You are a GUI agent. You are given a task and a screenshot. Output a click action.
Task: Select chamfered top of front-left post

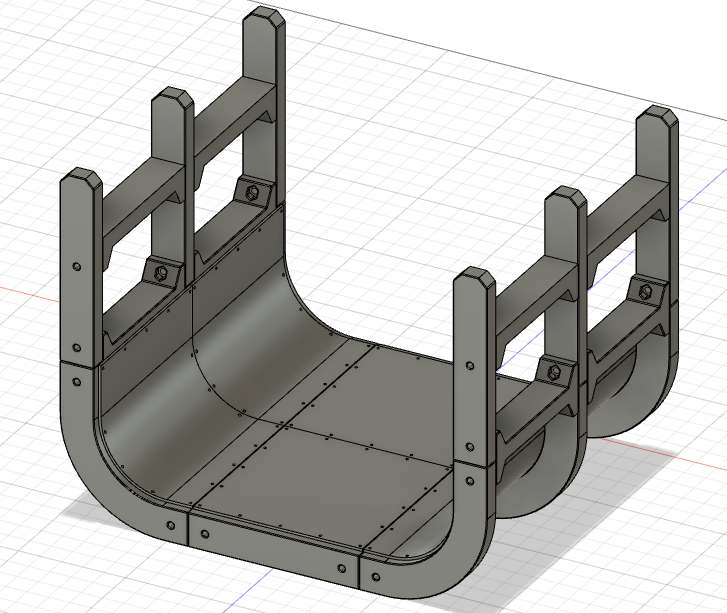tap(82, 179)
